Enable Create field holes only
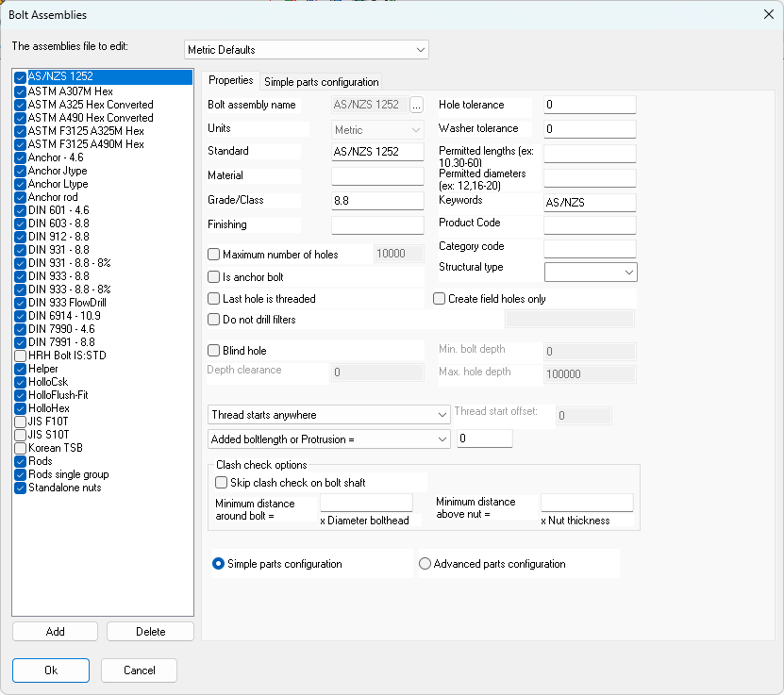This screenshot has width=784, height=695. click(x=440, y=299)
